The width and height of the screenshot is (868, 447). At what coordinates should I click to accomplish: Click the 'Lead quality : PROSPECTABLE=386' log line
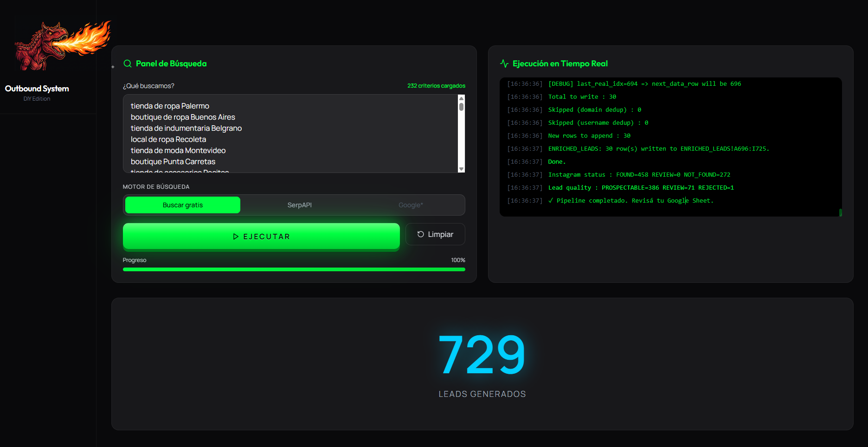(641, 188)
